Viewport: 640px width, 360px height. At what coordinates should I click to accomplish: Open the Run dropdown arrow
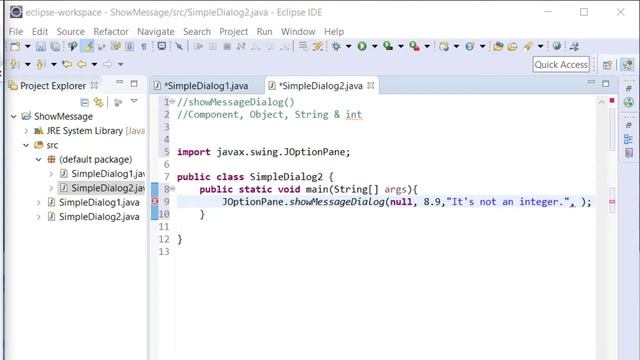click(x=375, y=46)
